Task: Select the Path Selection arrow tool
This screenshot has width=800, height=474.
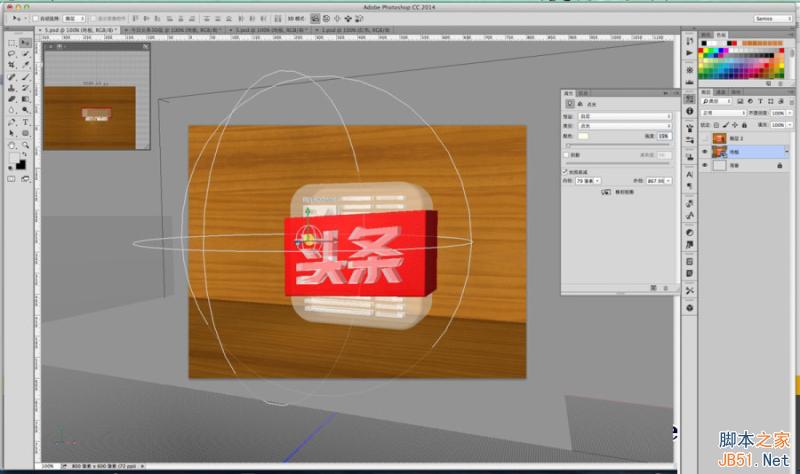Action: point(12,133)
